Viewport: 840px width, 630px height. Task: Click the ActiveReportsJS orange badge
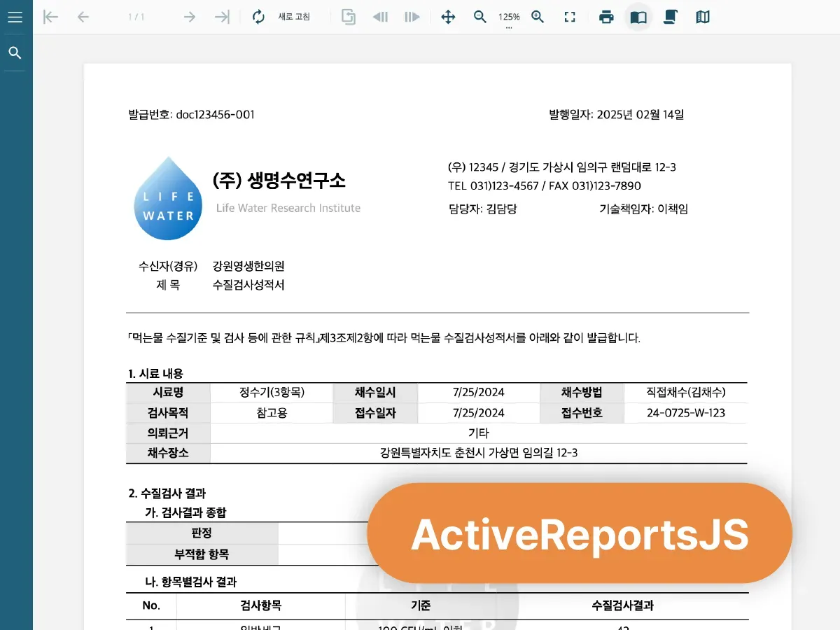pos(580,533)
